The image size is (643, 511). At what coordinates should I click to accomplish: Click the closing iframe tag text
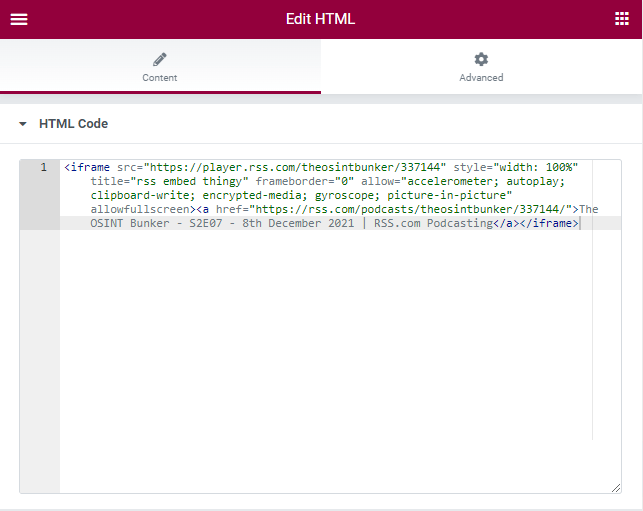click(549, 223)
